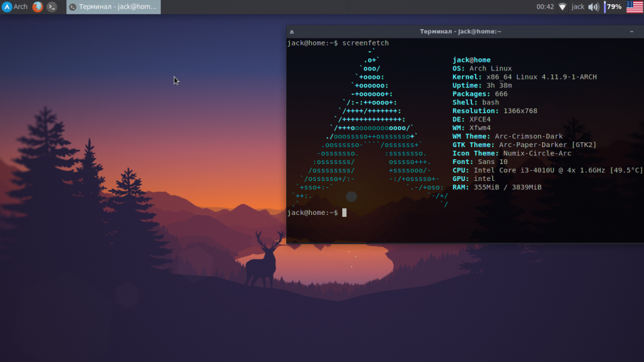This screenshot has width=644, height=362.
Task: Click the 'jack@home' header in screenfetch output
Action: click(x=471, y=60)
